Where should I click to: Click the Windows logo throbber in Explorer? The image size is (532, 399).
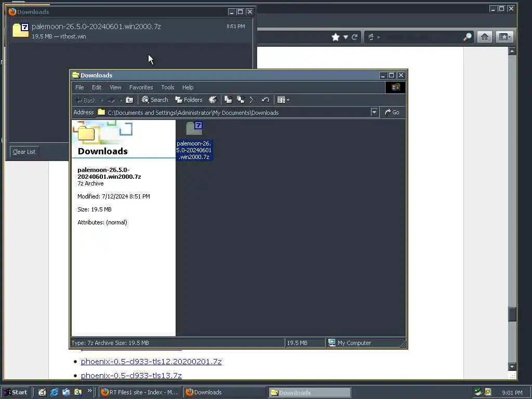pos(395,87)
